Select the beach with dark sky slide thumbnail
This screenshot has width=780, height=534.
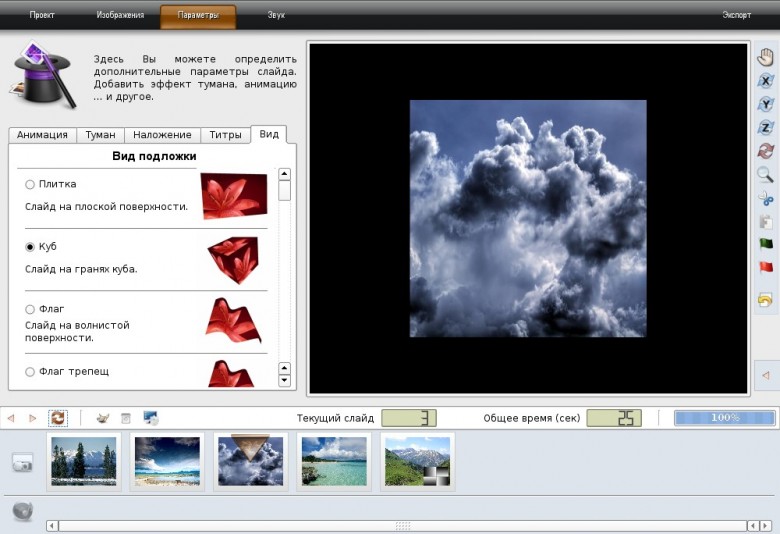[x=167, y=462]
